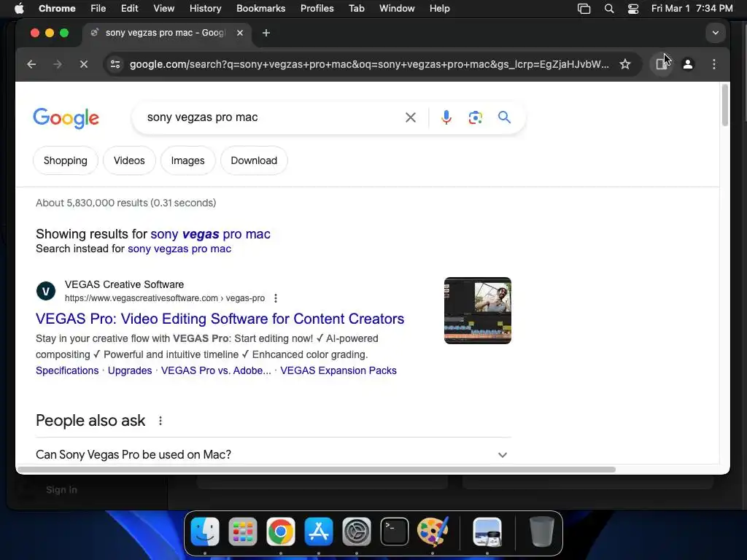Open the Help menu
This screenshot has width=747, height=560.
tap(439, 9)
